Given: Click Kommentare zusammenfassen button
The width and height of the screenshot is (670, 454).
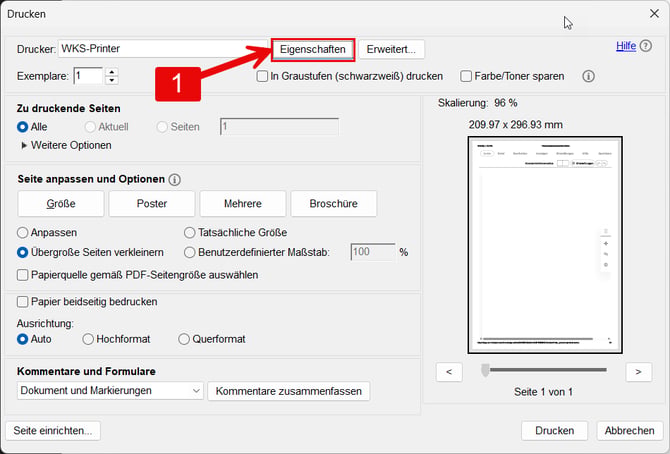Looking at the screenshot, I should point(288,391).
